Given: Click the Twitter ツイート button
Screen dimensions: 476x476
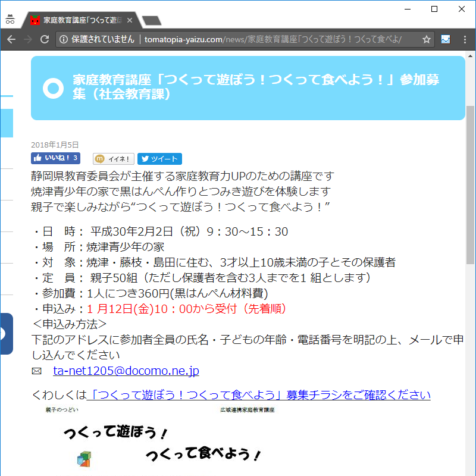Looking at the screenshot, I should coord(159,159).
